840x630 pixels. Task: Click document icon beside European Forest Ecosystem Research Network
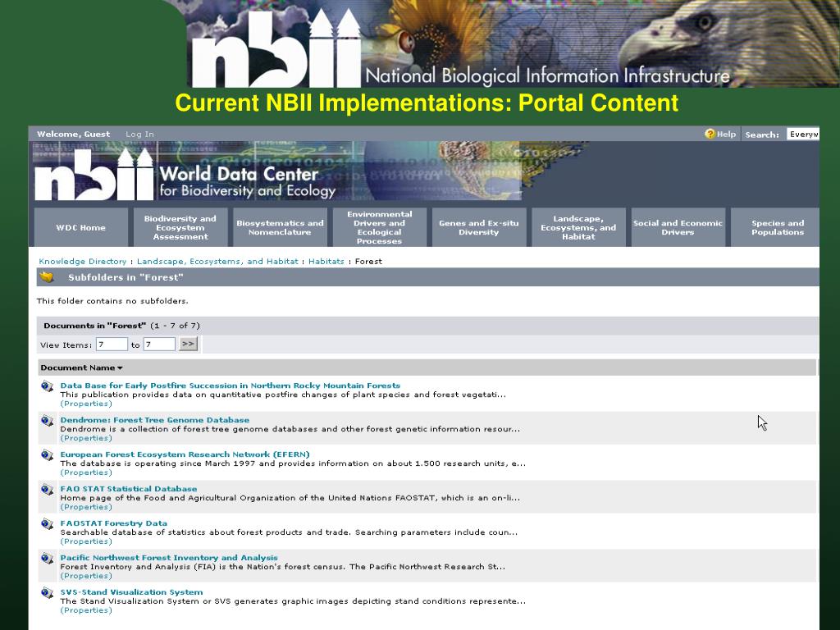tap(47, 454)
